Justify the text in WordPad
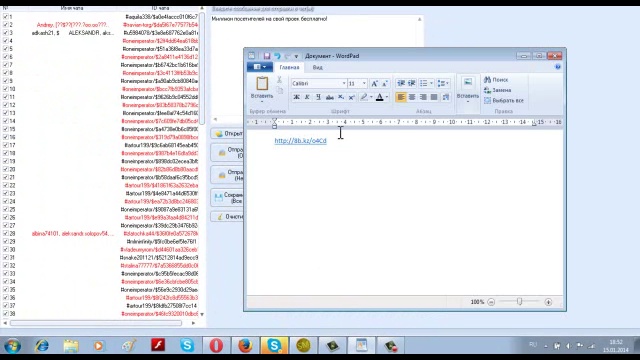Screen dimensions: 640x360 (434, 97)
